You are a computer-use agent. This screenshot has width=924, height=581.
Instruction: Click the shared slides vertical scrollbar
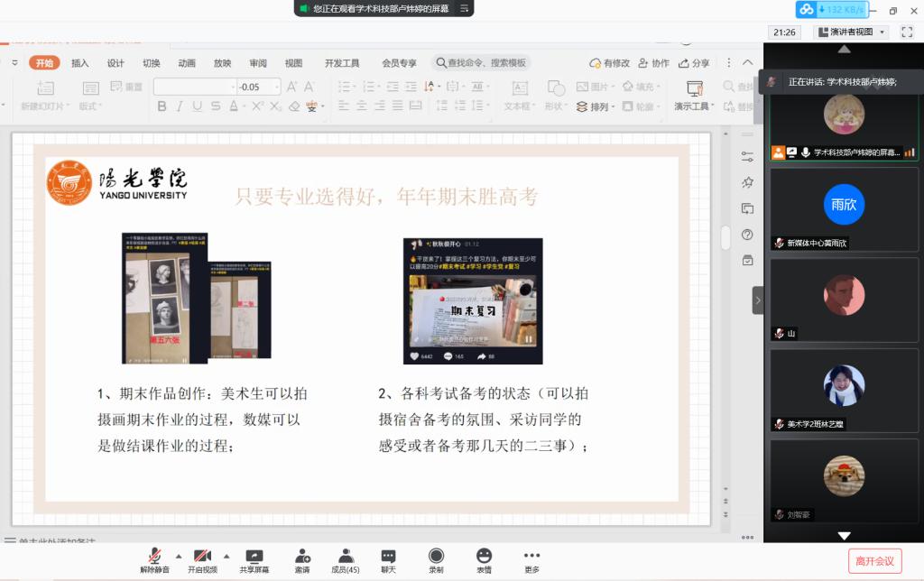point(725,237)
